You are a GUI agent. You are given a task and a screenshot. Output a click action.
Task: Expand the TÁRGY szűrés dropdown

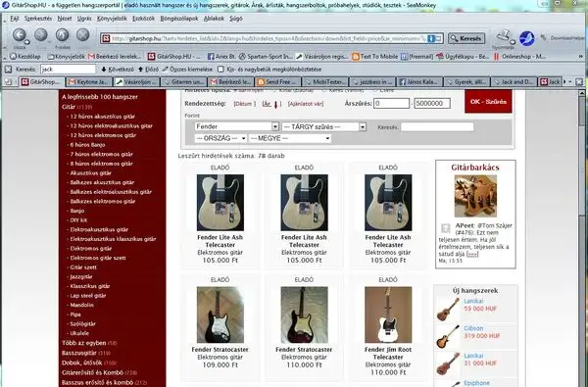point(324,126)
